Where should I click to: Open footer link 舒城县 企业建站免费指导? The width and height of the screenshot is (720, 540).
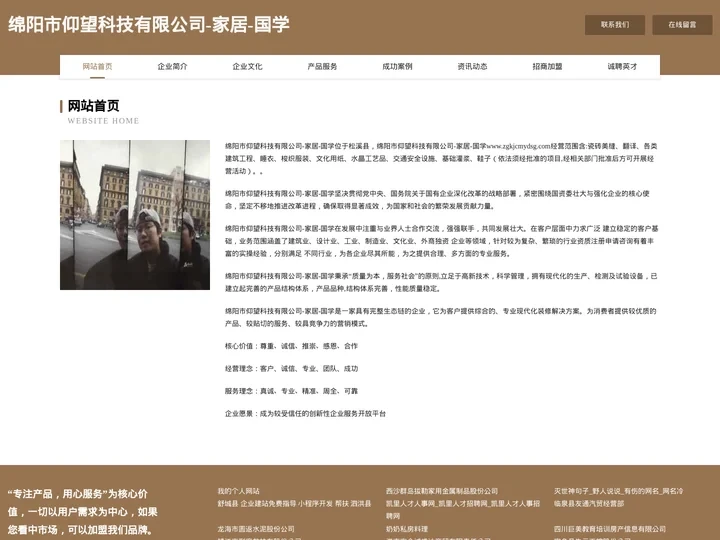coord(294,503)
